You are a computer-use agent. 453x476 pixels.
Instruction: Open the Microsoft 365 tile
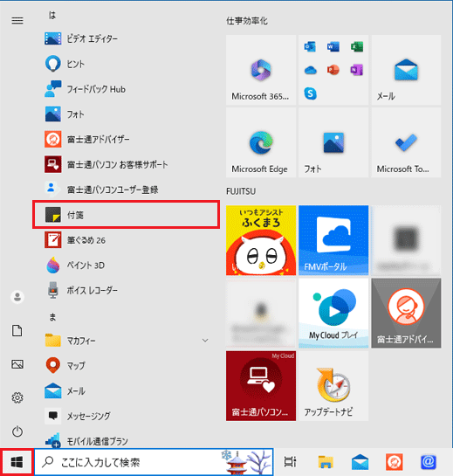(x=261, y=70)
